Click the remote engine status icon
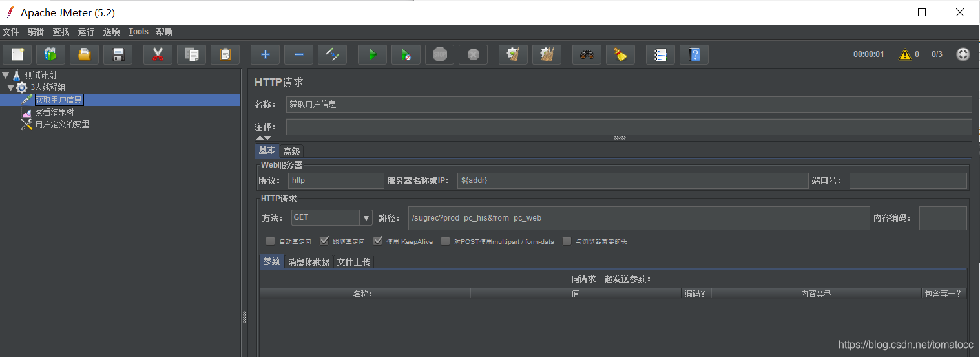980x357 pixels. pos(963,54)
